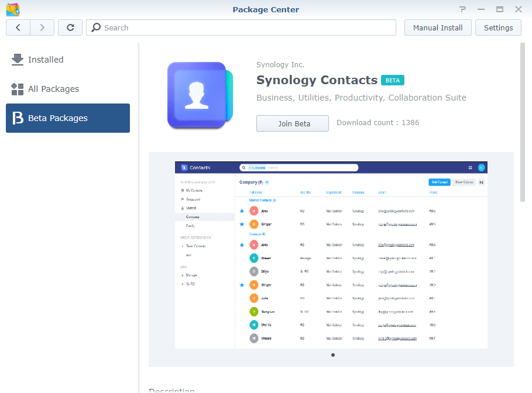532x393 pixels.
Task: Click the package categories line starting with Business
Action: [x=361, y=98]
